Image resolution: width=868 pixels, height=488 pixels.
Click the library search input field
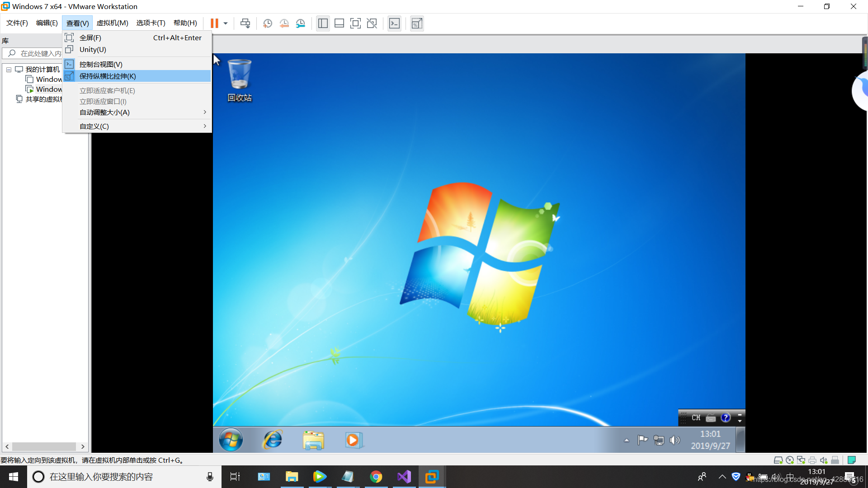pos(40,53)
